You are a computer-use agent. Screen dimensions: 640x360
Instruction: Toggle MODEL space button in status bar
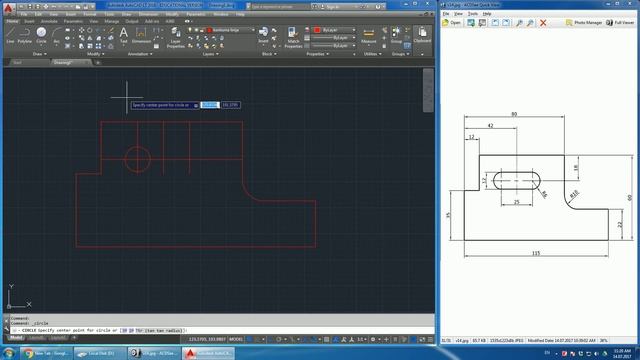(x=236, y=339)
